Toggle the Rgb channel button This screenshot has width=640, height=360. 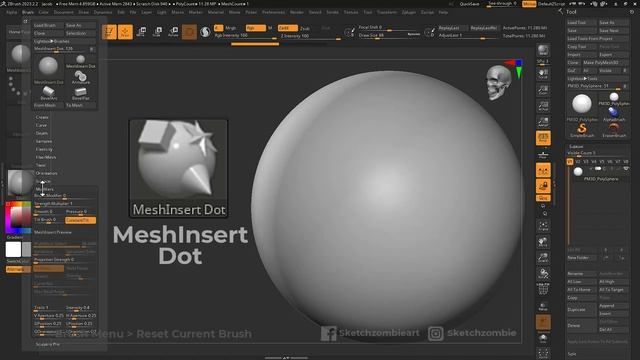click(x=255, y=28)
